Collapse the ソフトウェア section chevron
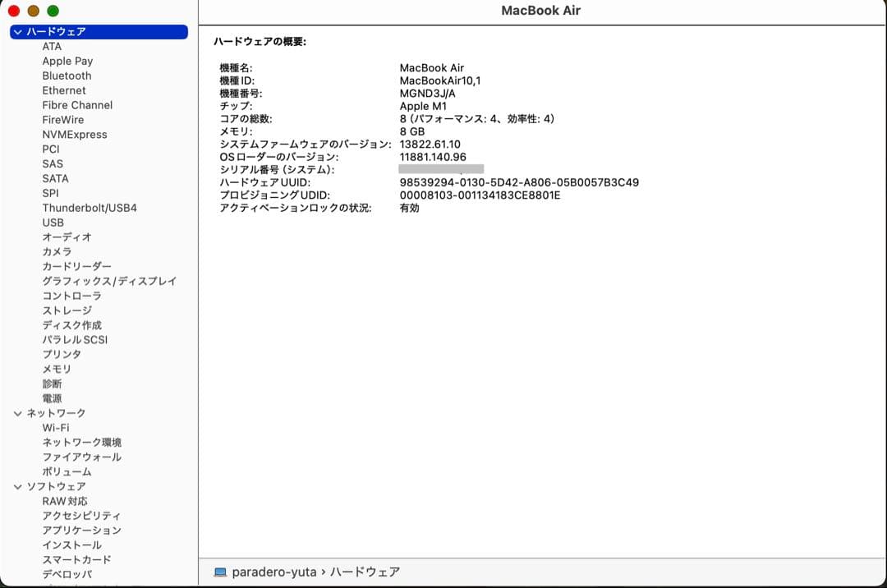The height and width of the screenshot is (588, 887). (17, 487)
